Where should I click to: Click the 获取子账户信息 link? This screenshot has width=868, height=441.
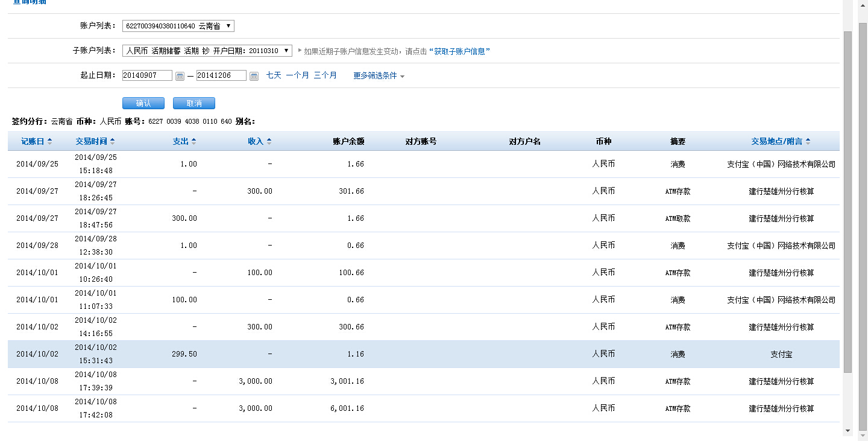point(459,51)
